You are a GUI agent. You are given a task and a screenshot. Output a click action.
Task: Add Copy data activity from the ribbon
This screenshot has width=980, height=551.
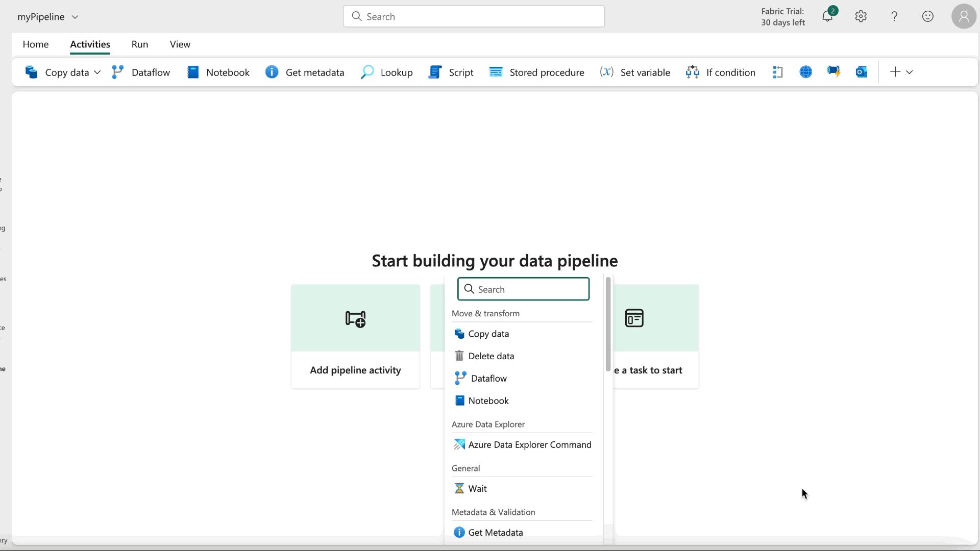(57, 72)
